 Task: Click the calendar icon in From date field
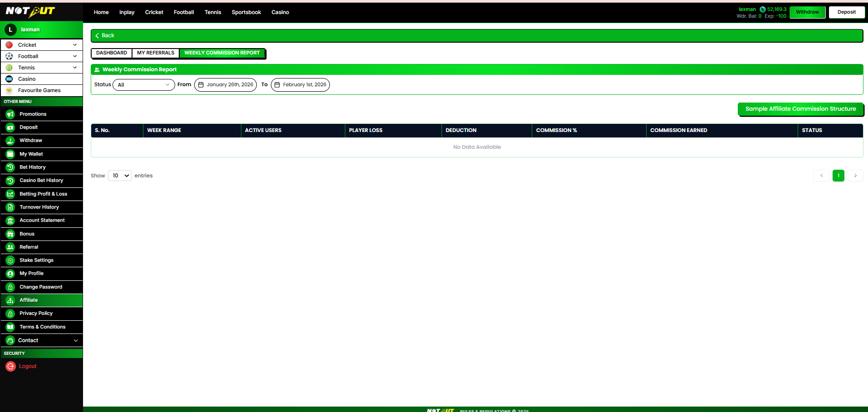[201, 85]
